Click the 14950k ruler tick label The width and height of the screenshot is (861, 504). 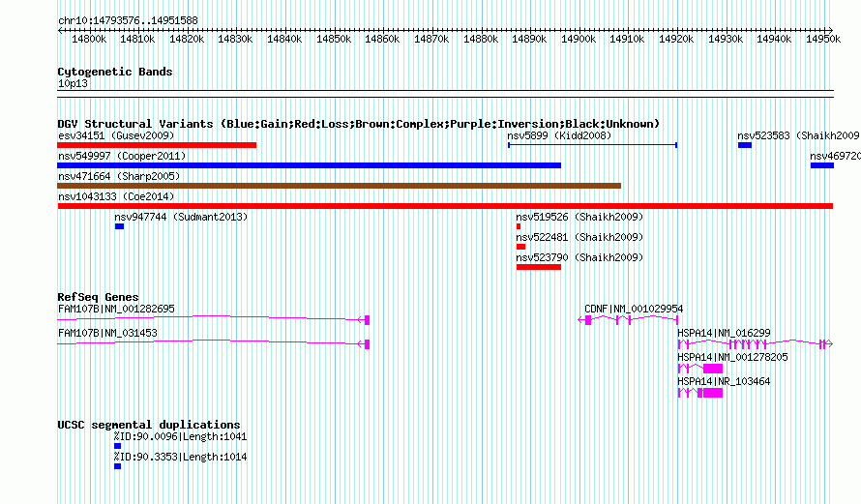pos(823,39)
